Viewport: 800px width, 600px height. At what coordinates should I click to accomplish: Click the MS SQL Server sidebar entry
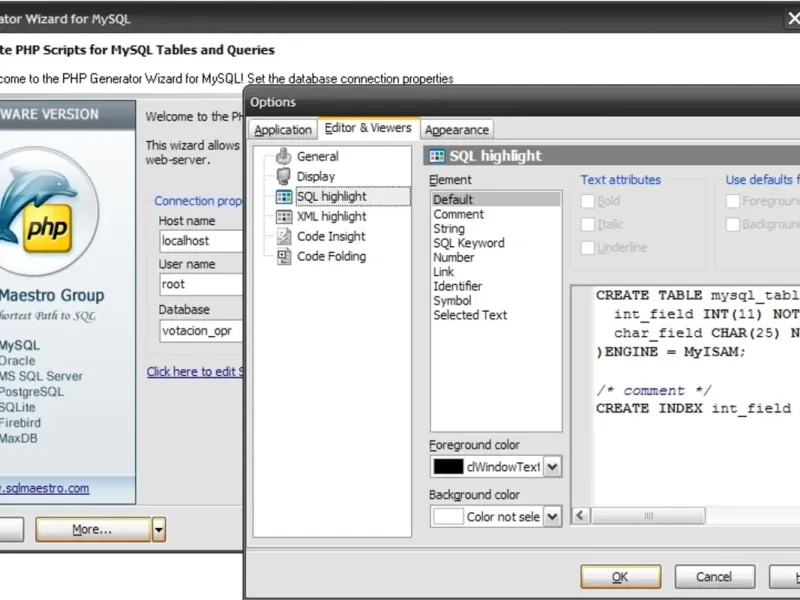[41, 377]
